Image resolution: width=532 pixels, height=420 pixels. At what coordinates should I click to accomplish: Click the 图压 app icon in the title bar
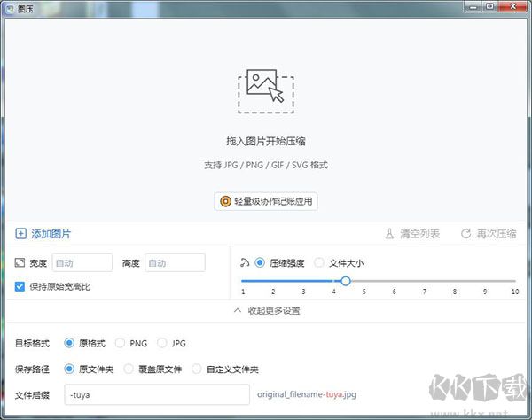(x=10, y=9)
